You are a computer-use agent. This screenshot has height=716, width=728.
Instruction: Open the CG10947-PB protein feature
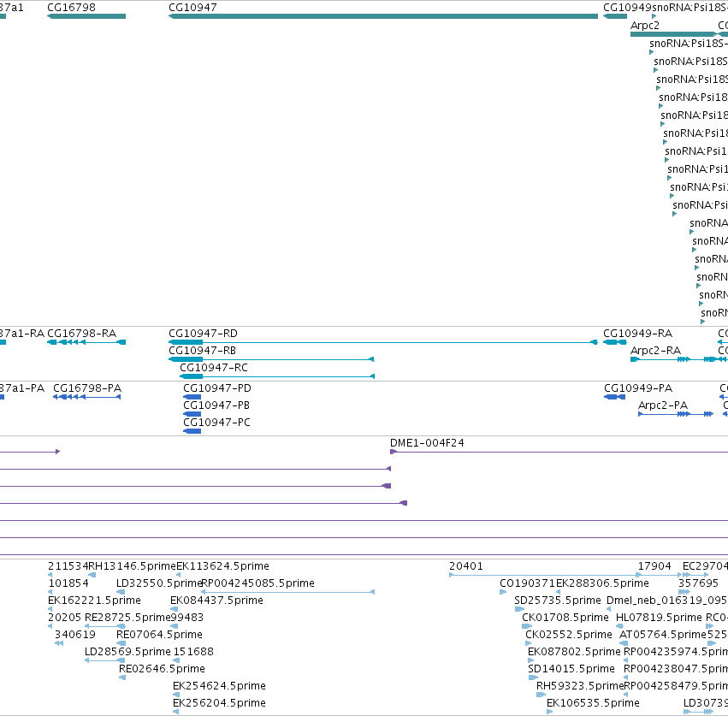coord(192,414)
